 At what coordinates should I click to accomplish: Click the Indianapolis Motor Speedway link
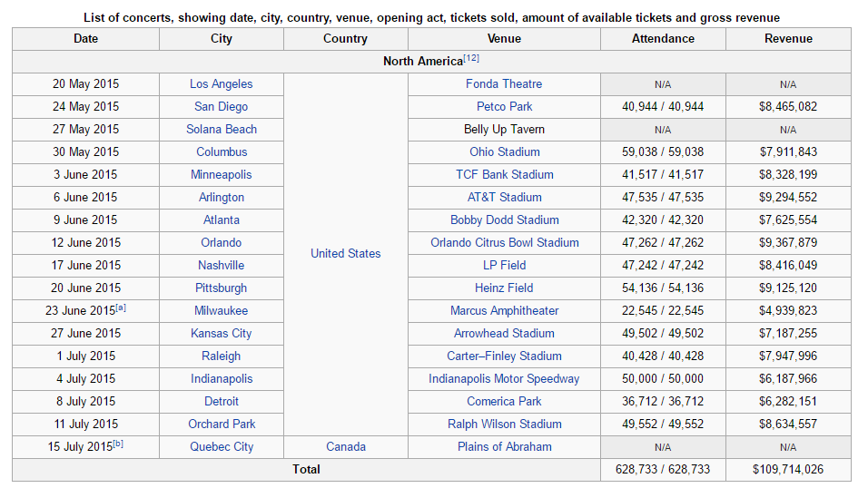pos(504,379)
